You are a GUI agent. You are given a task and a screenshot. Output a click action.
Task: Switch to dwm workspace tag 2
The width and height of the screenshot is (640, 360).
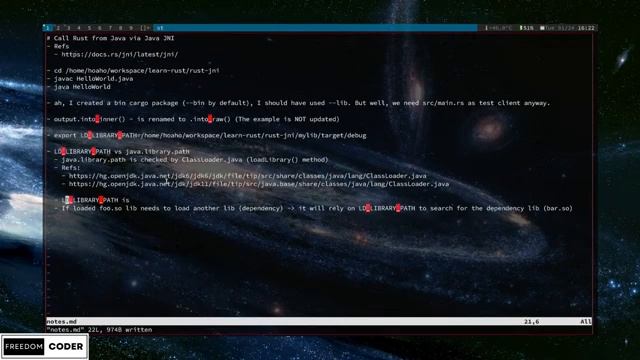point(58,28)
